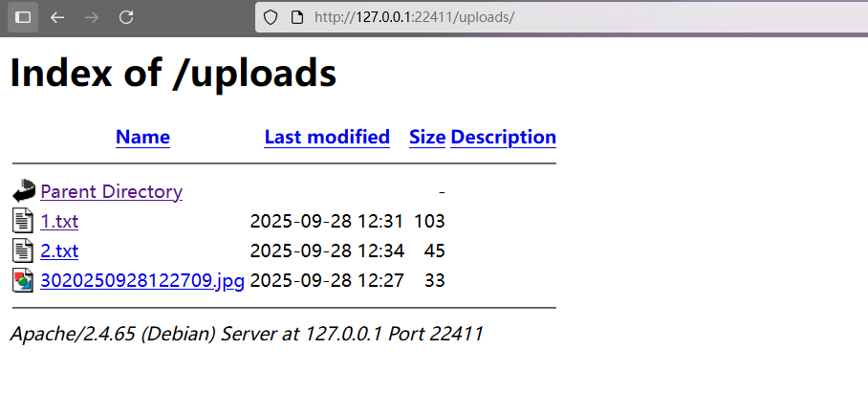Open the Parent Directory link
This screenshot has width=868, height=414.
[111, 191]
